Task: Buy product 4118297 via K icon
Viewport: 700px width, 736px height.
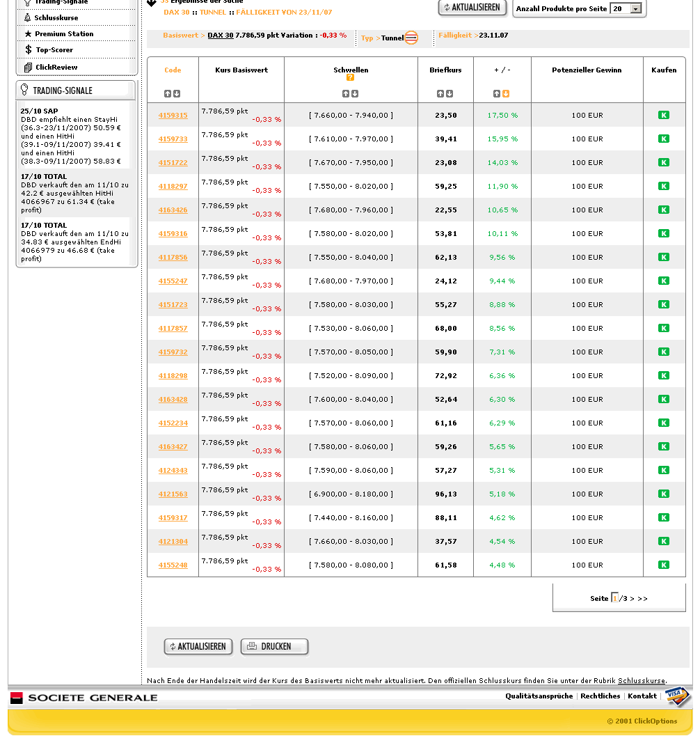Action: (663, 186)
